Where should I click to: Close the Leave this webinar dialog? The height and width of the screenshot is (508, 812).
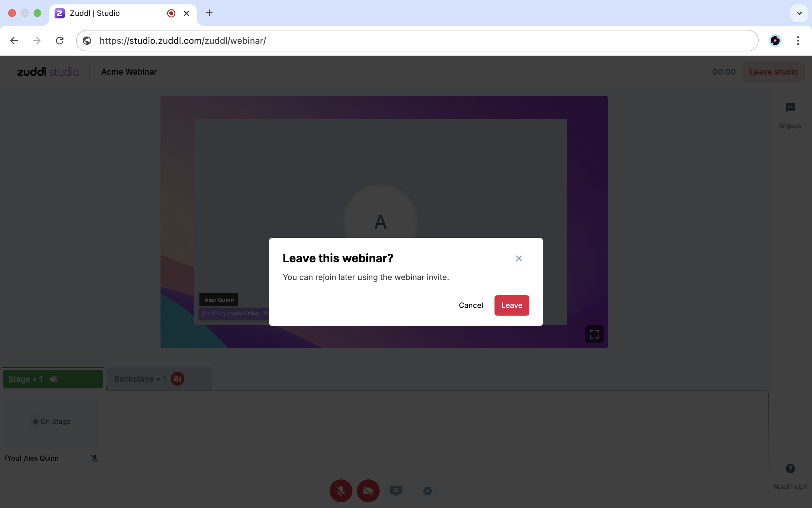pyautogui.click(x=519, y=258)
